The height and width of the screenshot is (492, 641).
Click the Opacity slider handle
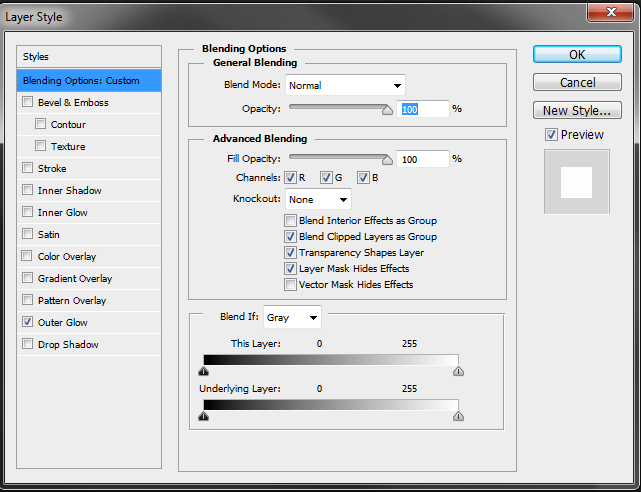[x=388, y=111]
